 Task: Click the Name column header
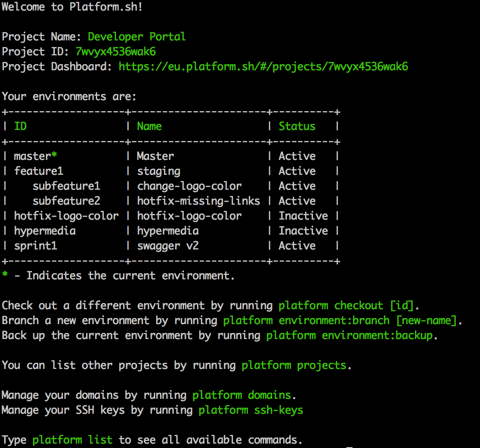pos(149,126)
